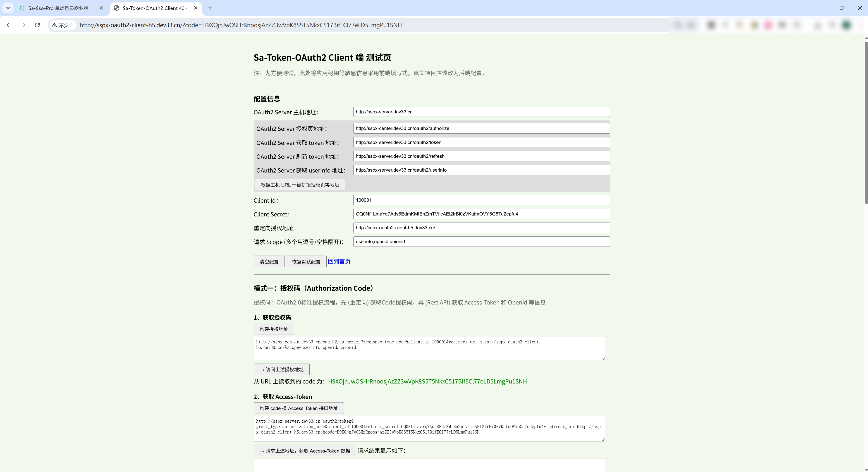Switch to the Sa-Sso-Pro 单点登录商业版 tab
868x472 pixels.
pos(58,8)
